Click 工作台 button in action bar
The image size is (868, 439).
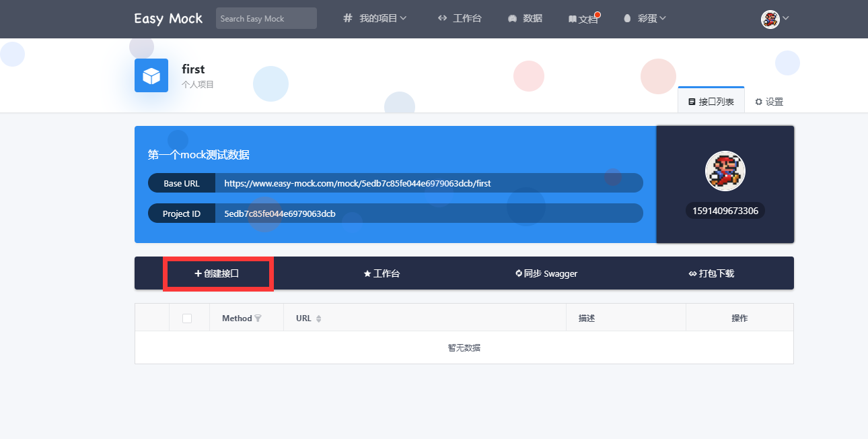click(x=382, y=273)
